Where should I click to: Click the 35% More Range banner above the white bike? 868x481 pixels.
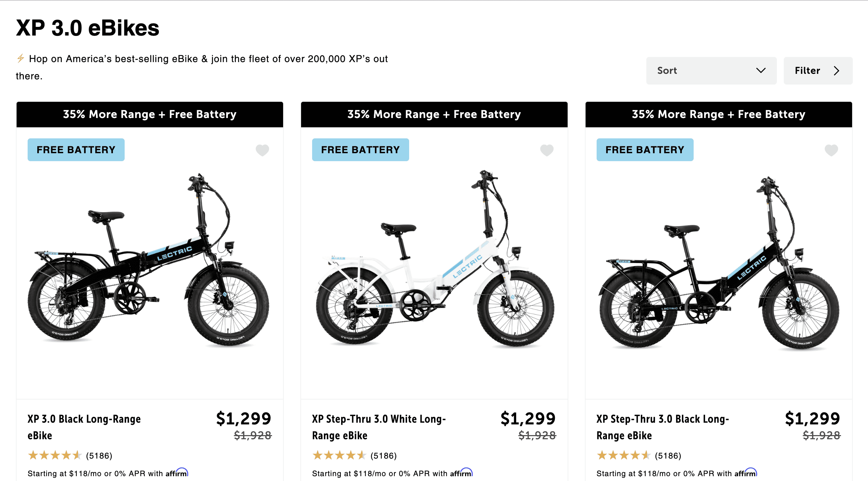(434, 114)
